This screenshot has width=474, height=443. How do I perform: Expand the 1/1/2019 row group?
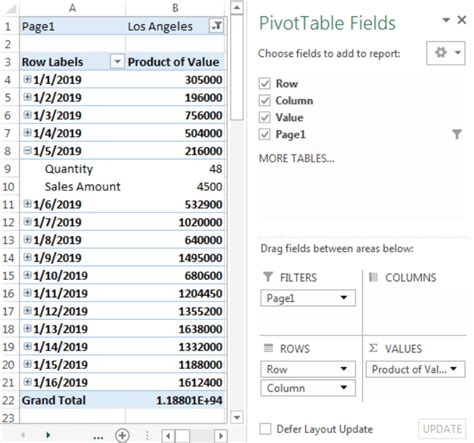click(27, 79)
